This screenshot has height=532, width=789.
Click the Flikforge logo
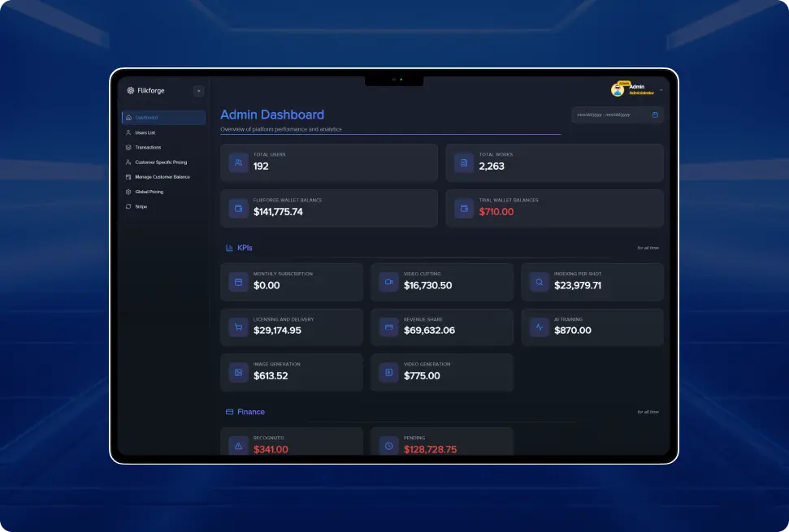130,90
